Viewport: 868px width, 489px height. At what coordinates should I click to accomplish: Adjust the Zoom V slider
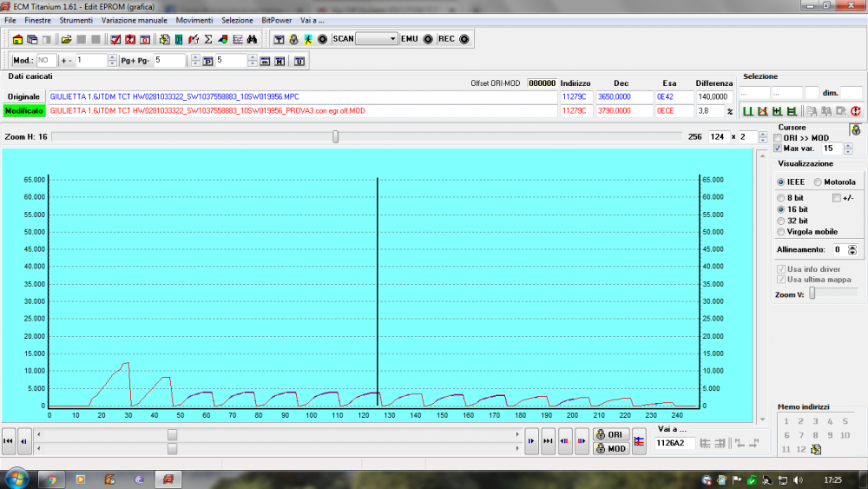coord(812,294)
